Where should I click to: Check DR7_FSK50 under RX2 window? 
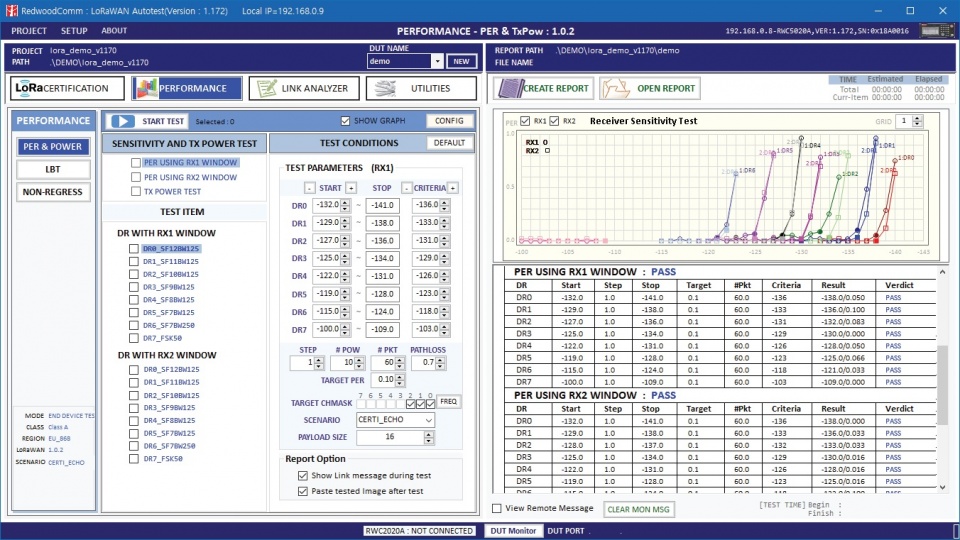pos(133,459)
